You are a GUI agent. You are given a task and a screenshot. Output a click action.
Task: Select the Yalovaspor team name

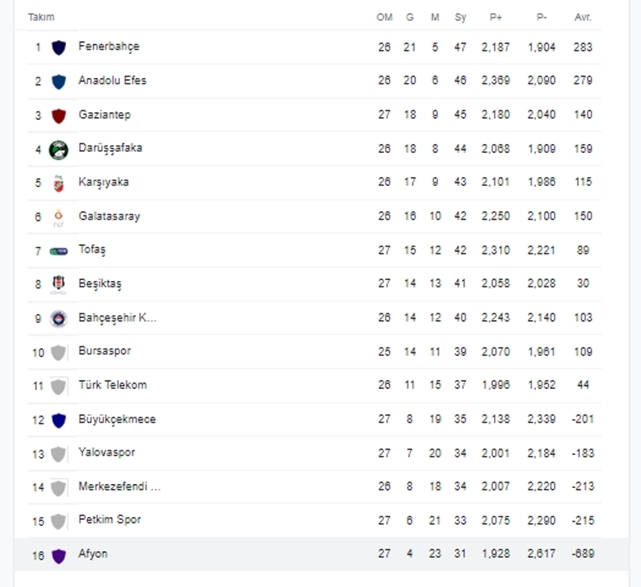[107, 453]
